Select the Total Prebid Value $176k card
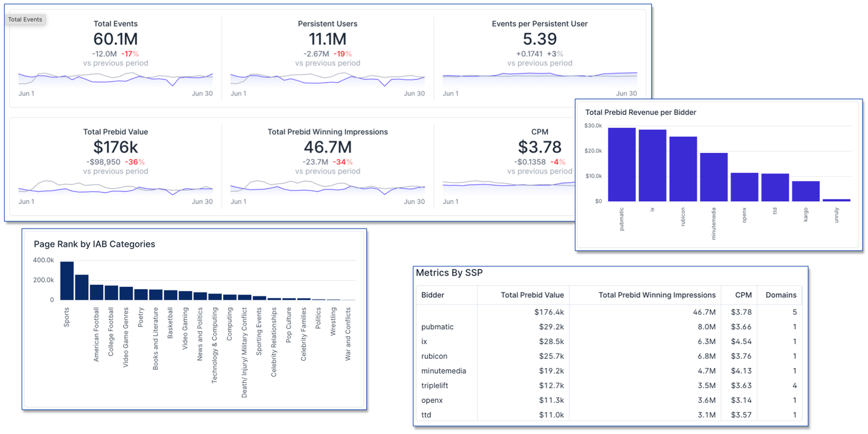Screen dimensions: 868x434 116,166
